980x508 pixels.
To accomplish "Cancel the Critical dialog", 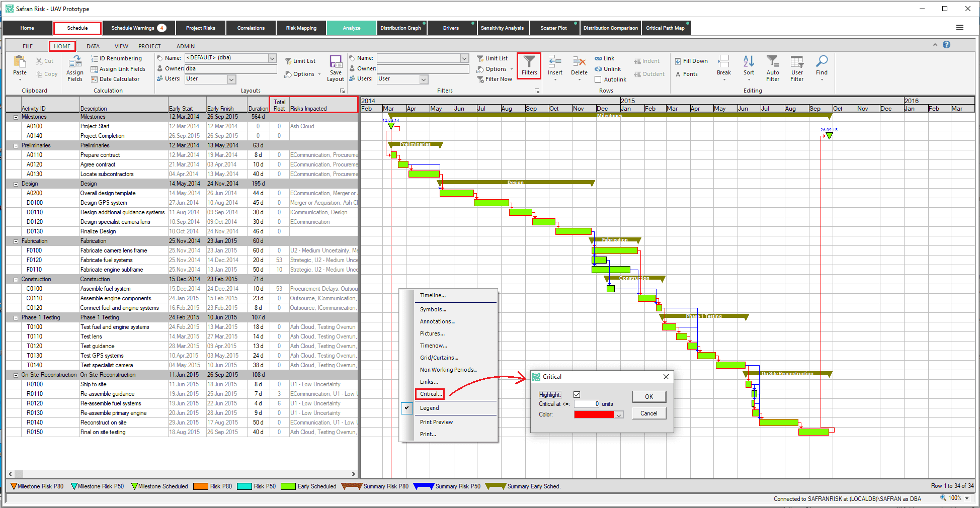I will coord(648,413).
